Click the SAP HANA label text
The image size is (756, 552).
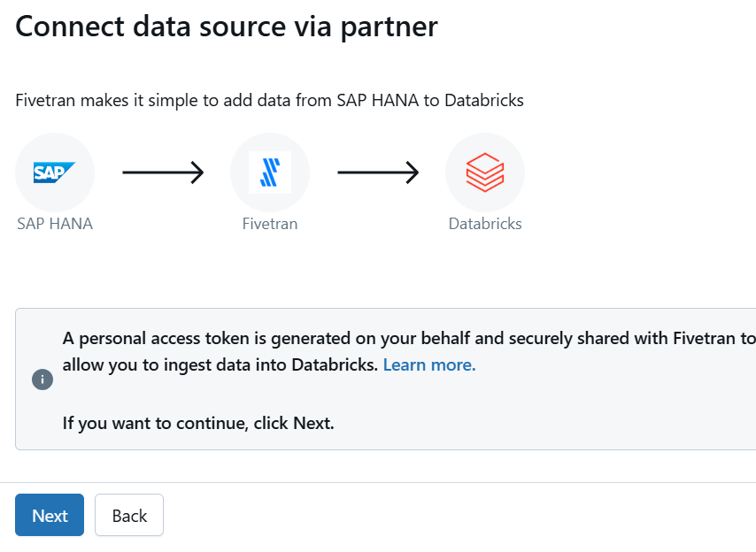[55, 224]
